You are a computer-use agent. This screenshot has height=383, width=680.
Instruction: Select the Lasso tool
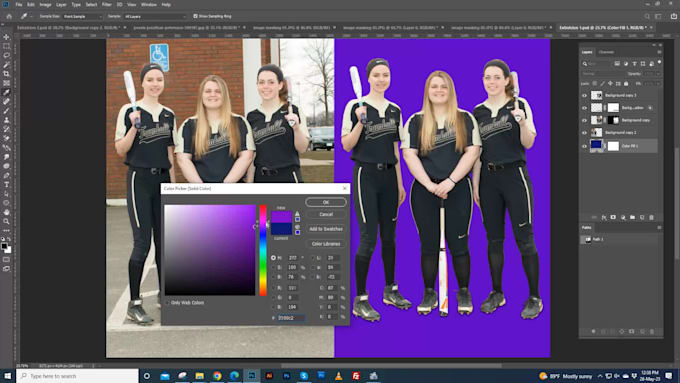[x=6, y=55]
